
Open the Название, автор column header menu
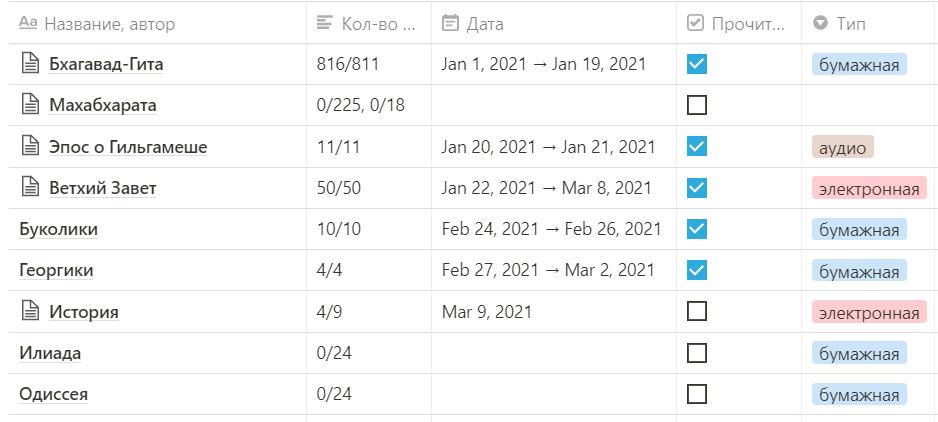pos(158,23)
